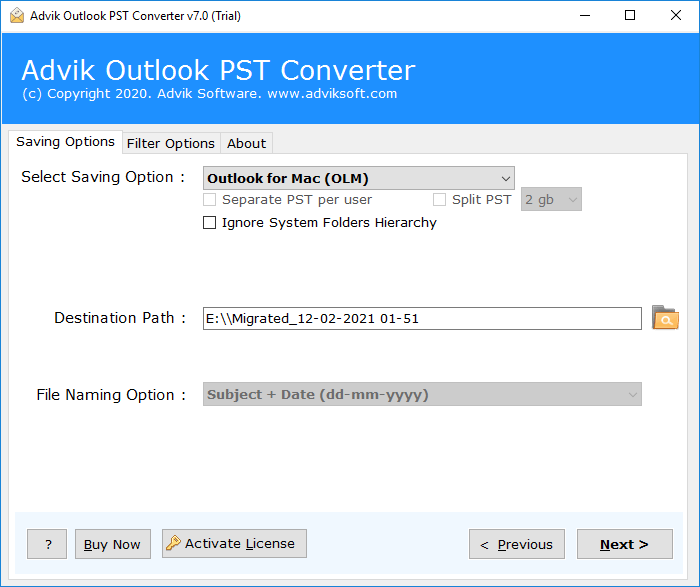Open the folder browse icon beside Destination Path
The image size is (700, 587).
coord(665,317)
